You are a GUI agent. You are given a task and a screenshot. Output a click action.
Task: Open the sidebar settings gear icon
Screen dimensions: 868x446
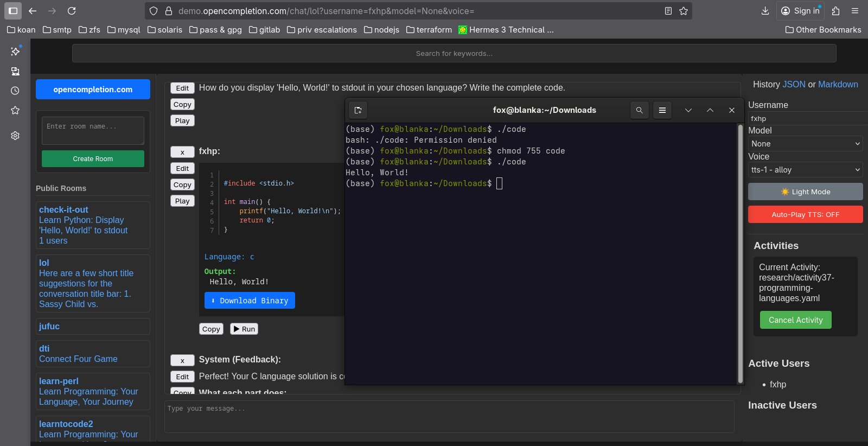point(15,136)
